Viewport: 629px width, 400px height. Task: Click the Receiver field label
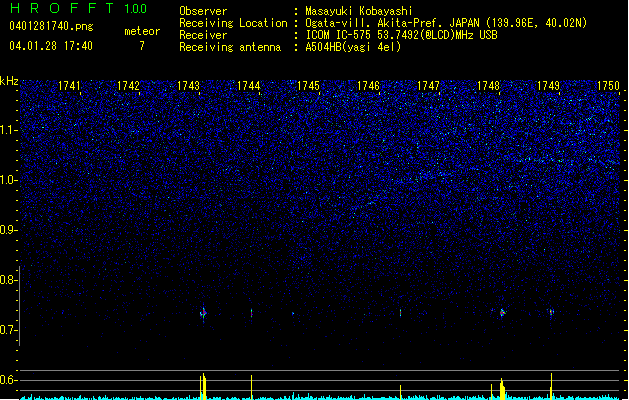tap(203, 35)
